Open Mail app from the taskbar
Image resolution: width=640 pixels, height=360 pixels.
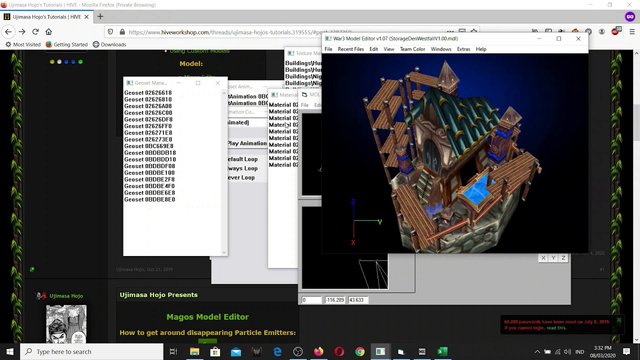tap(236, 351)
